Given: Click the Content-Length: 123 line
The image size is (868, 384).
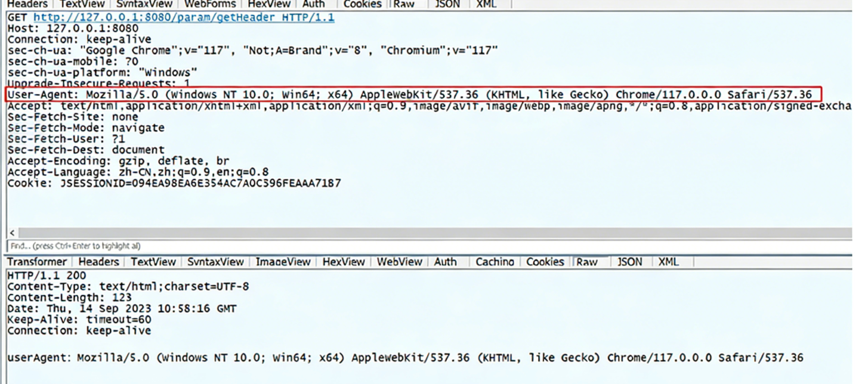Looking at the screenshot, I should click(x=69, y=298).
